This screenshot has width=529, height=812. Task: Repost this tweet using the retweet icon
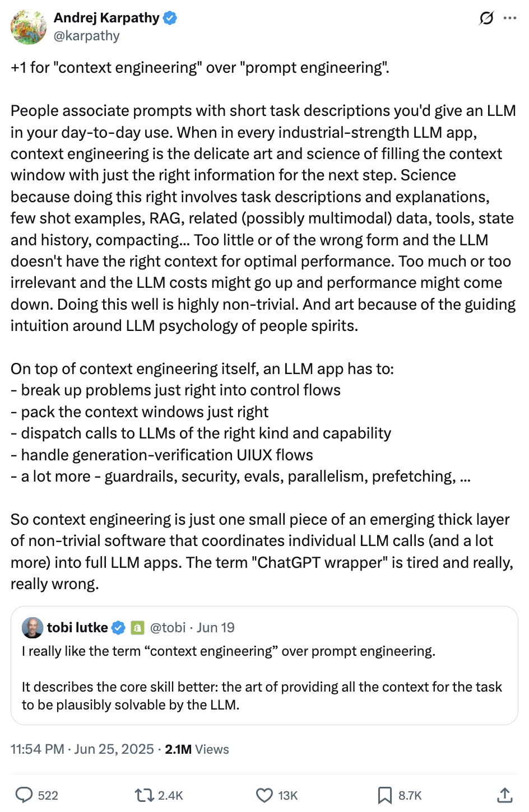[x=145, y=795]
